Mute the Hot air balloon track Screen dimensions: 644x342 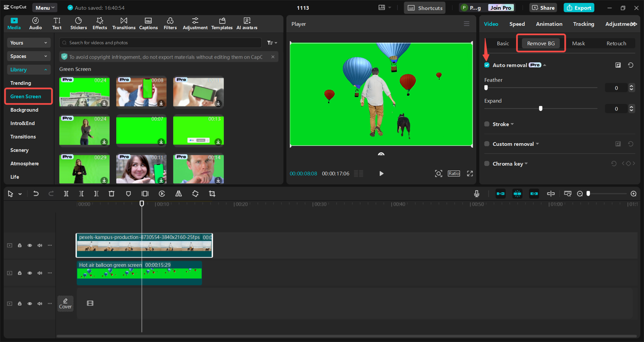point(40,273)
